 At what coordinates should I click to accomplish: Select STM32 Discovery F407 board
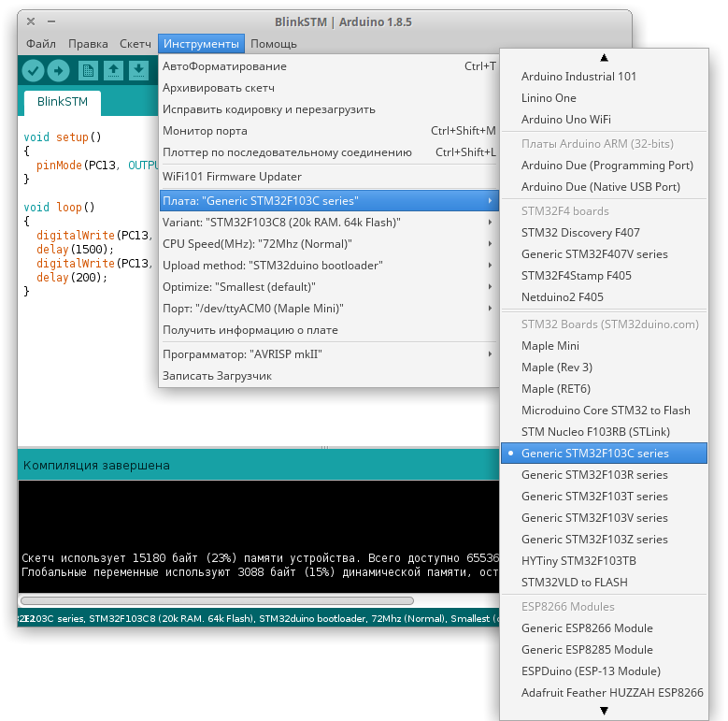pyautogui.click(x=604, y=232)
